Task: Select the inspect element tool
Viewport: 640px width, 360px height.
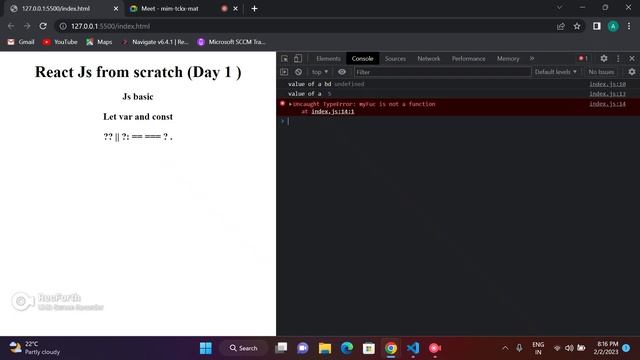Action: [x=284, y=59]
